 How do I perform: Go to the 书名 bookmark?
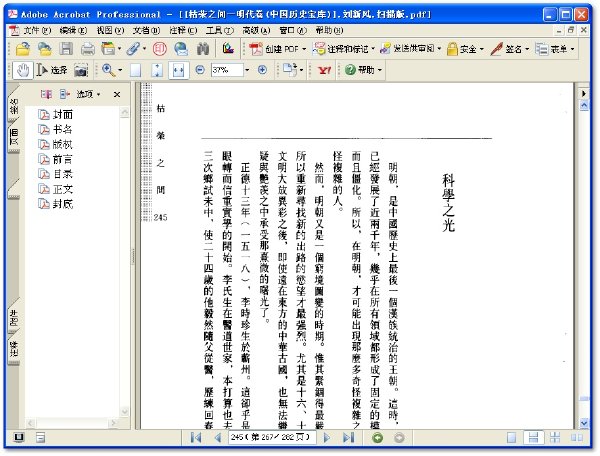(62, 129)
